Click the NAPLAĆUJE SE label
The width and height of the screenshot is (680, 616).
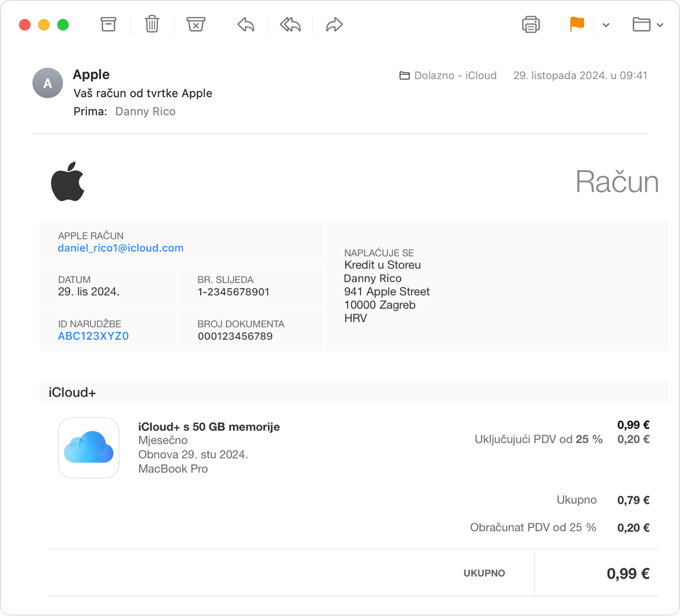pos(379,253)
